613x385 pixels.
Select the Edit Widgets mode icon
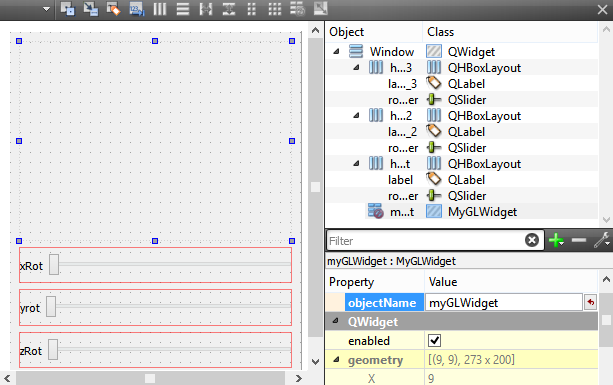tap(67, 9)
